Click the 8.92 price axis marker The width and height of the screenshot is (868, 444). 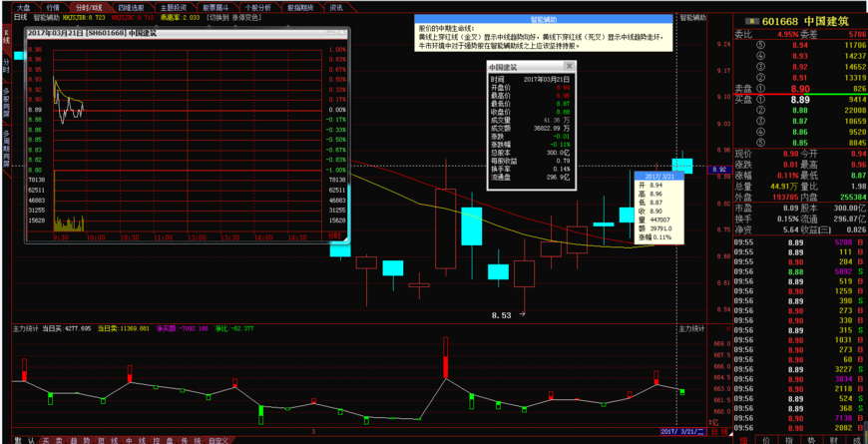pyautogui.click(x=719, y=170)
